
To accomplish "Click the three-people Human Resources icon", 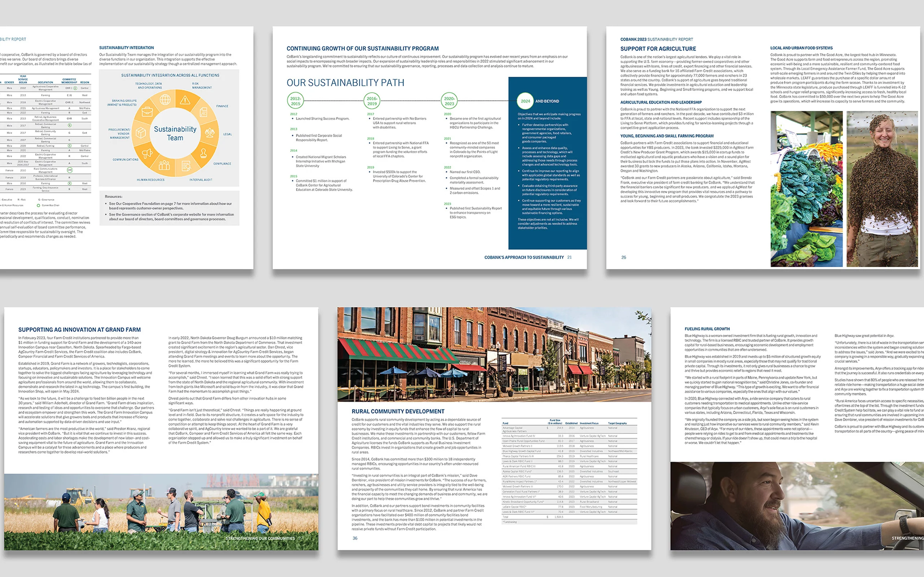I will pyautogui.click(x=165, y=165).
